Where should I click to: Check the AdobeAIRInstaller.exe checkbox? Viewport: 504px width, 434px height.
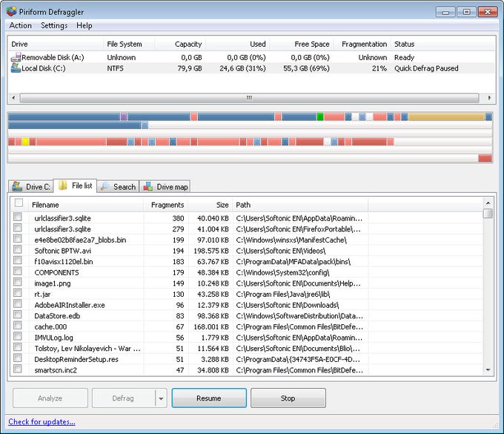(x=18, y=303)
